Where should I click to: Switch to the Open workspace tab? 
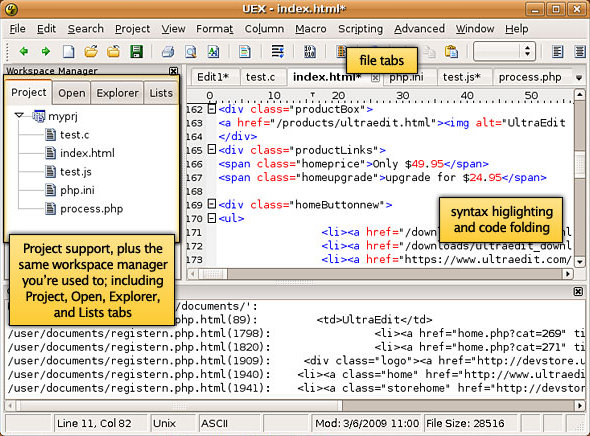coord(71,93)
